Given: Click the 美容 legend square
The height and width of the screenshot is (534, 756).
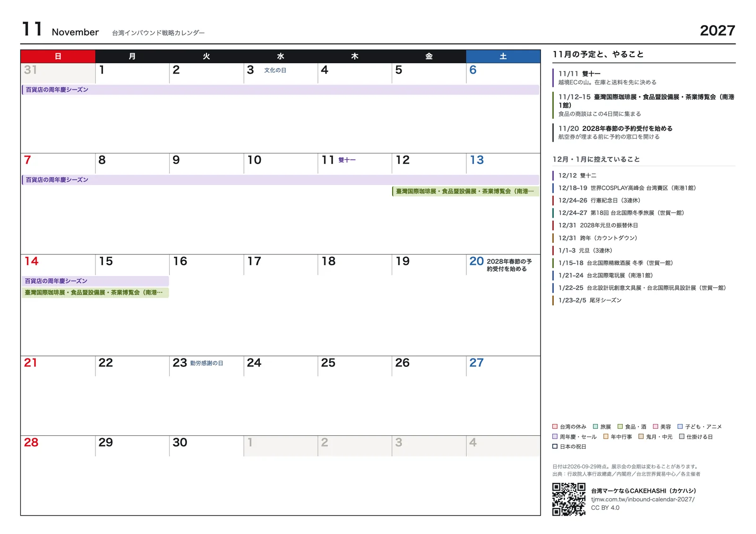Looking at the screenshot, I should click(656, 426).
